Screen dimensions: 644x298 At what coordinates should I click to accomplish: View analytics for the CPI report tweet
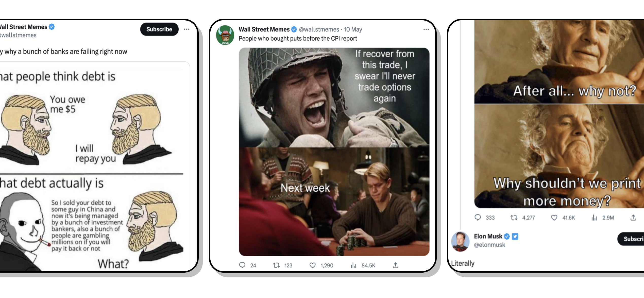353,265
